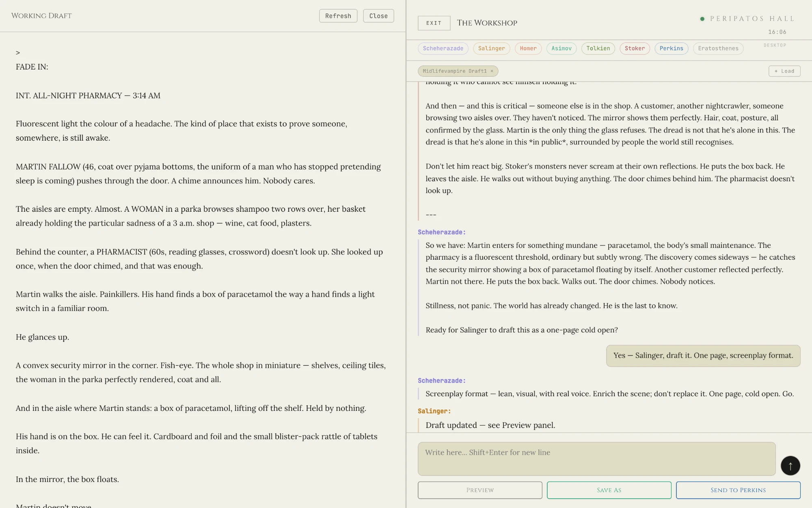Screen dimensions: 812x508
Task: Click Save As
Action: point(609,490)
